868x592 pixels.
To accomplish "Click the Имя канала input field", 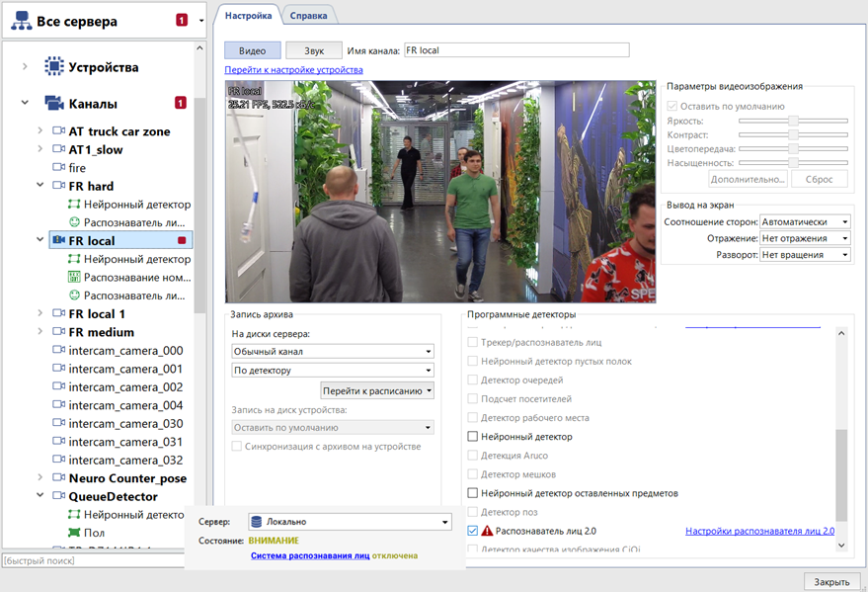I will tap(516, 50).
